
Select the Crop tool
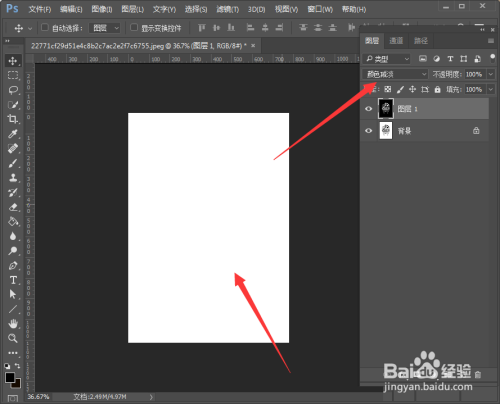tap(13, 119)
